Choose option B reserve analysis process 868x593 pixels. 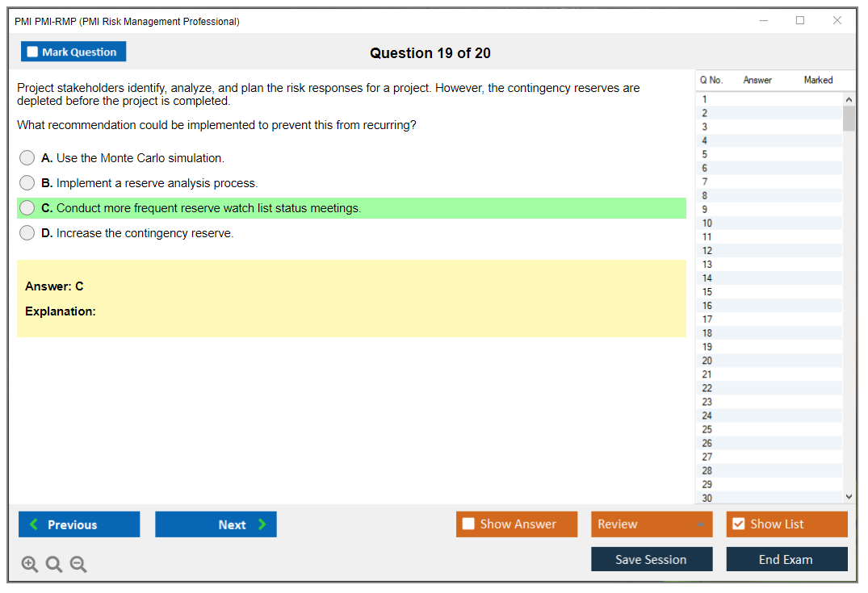point(27,183)
